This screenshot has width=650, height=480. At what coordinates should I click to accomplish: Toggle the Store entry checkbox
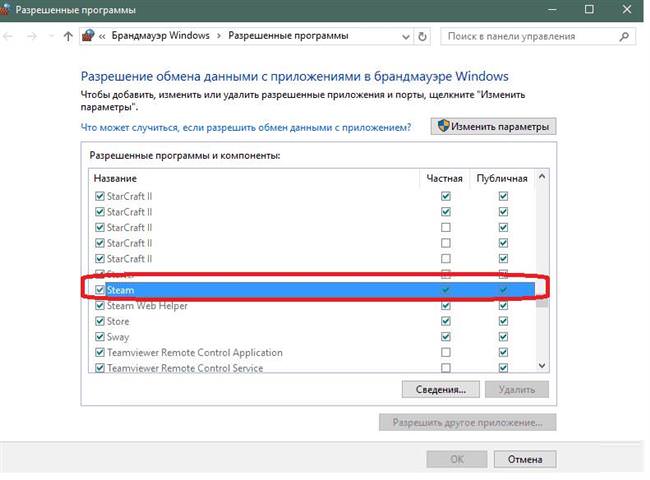coord(99,321)
